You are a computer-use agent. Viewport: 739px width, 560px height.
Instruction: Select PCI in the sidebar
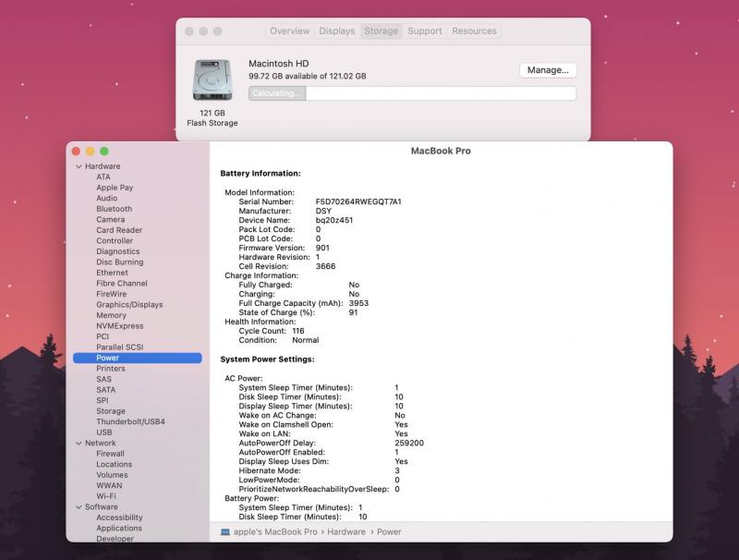103,336
